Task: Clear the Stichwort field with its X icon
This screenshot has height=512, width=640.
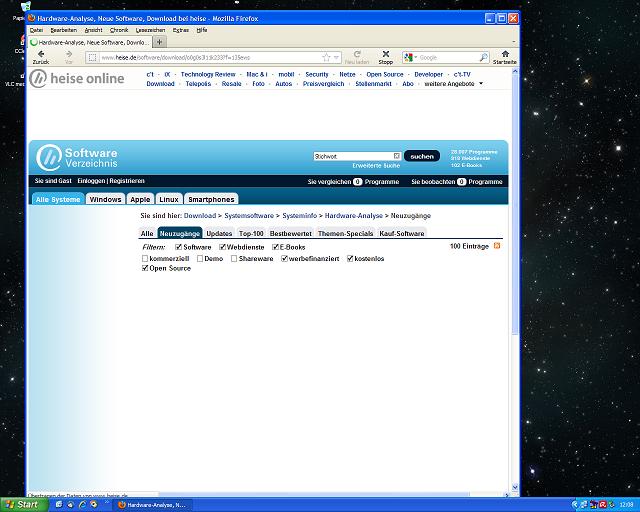Action: pos(397,156)
